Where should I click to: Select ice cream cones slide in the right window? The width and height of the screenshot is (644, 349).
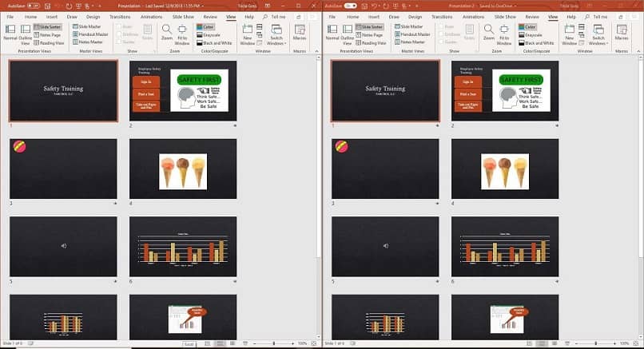tap(505, 169)
